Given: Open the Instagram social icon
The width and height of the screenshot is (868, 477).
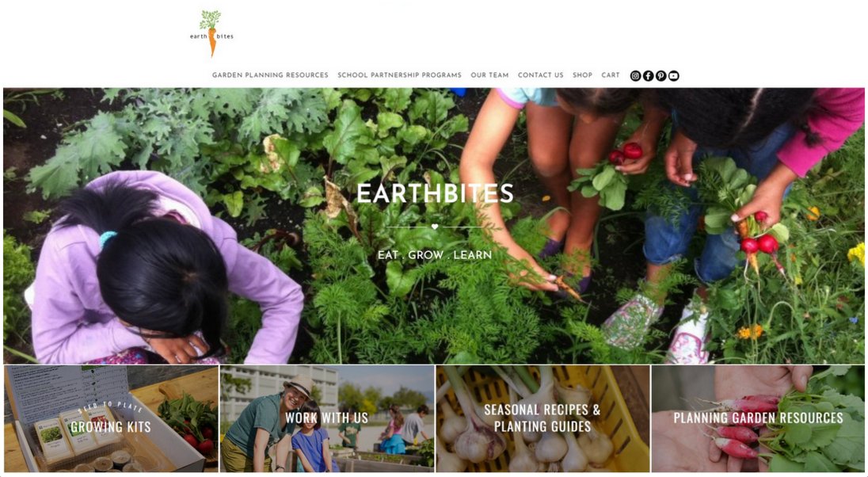Looking at the screenshot, I should pyautogui.click(x=635, y=76).
